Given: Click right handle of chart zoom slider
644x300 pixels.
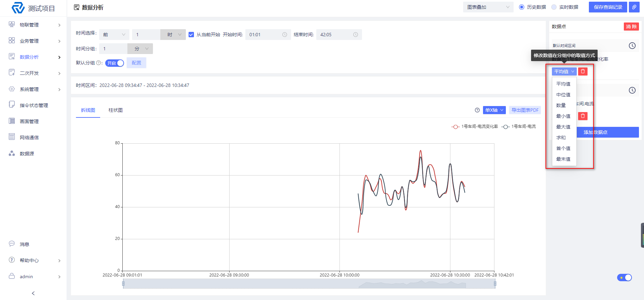Looking at the screenshot, I should pyautogui.click(x=495, y=284).
